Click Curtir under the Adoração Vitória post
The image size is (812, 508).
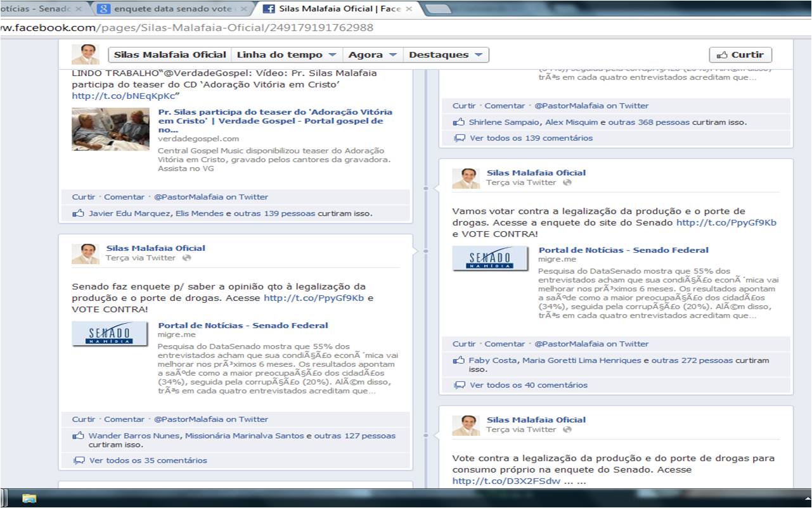coord(83,197)
